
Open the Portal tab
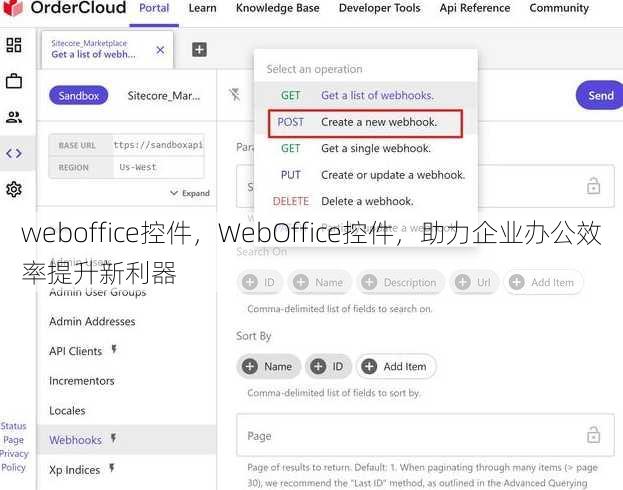154,8
